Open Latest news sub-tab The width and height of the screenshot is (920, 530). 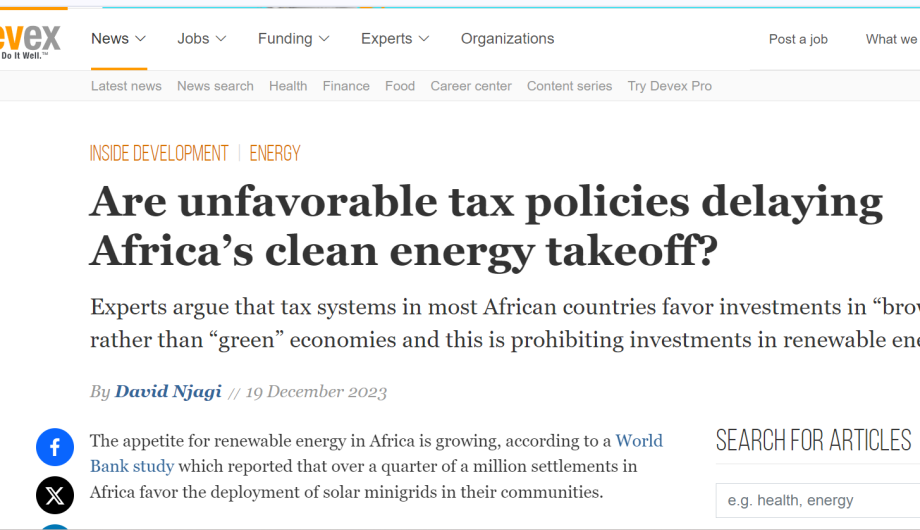point(126,86)
